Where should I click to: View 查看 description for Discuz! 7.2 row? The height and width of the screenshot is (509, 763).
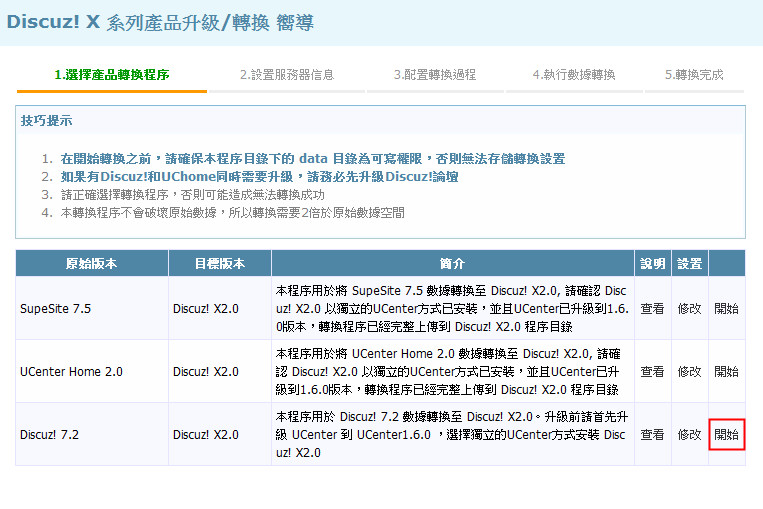pyautogui.click(x=652, y=435)
